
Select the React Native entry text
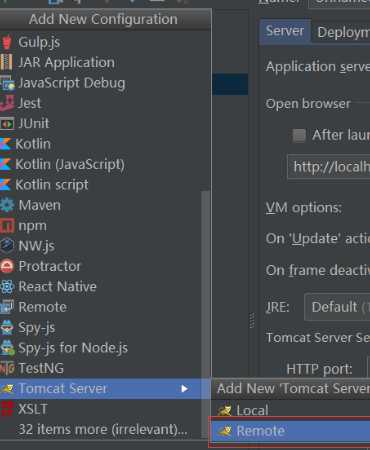tap(57, 287)
